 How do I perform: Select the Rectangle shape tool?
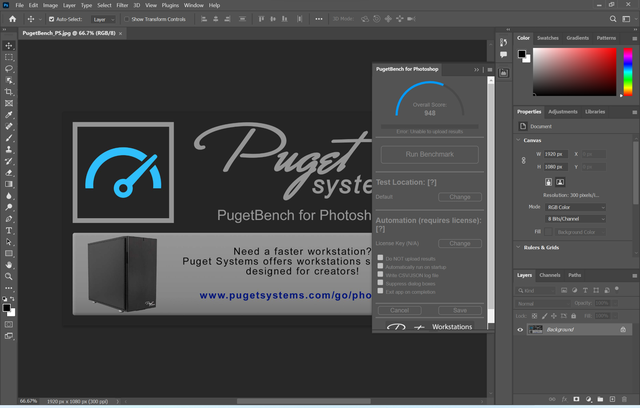[9, 253]
